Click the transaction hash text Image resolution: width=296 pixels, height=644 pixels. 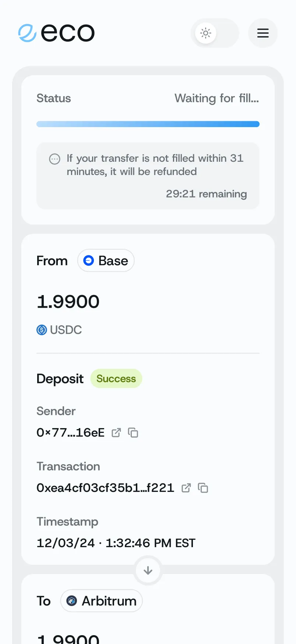105,488
